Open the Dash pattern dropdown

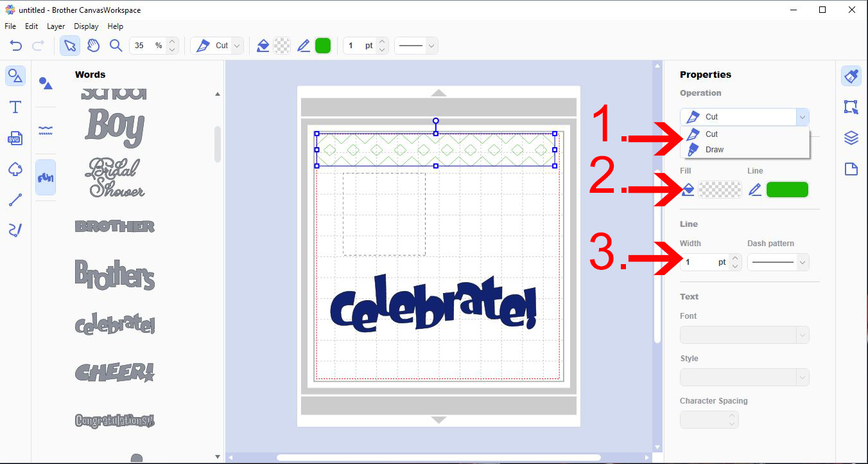point(778,262)
